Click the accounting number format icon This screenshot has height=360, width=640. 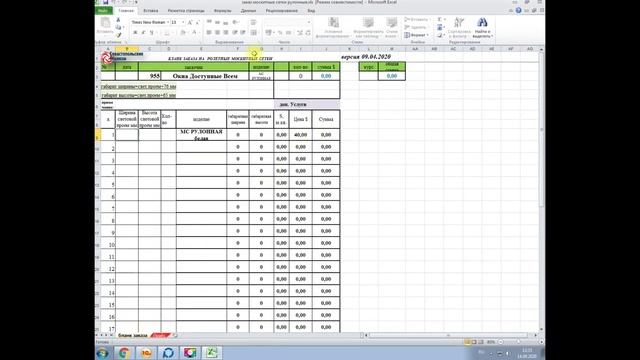click(268, 33)
